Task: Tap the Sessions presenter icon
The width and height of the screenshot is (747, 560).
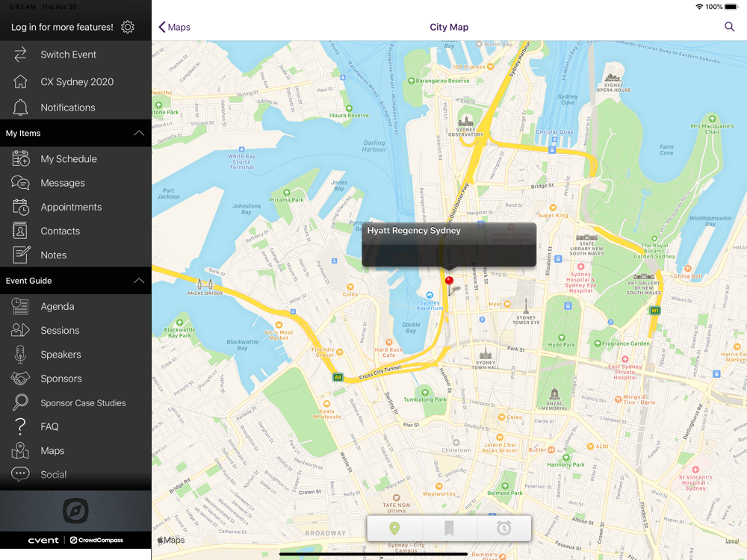Action: tap(20, 330)
